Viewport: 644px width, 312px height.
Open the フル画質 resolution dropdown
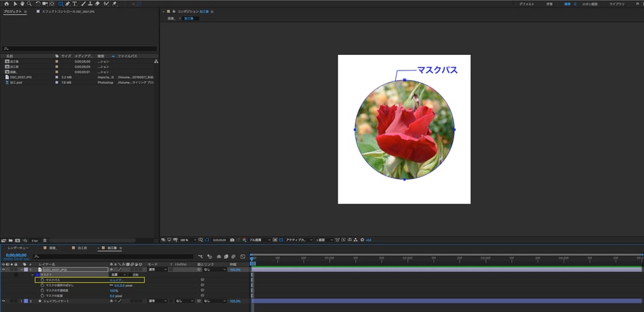[260, 239]
